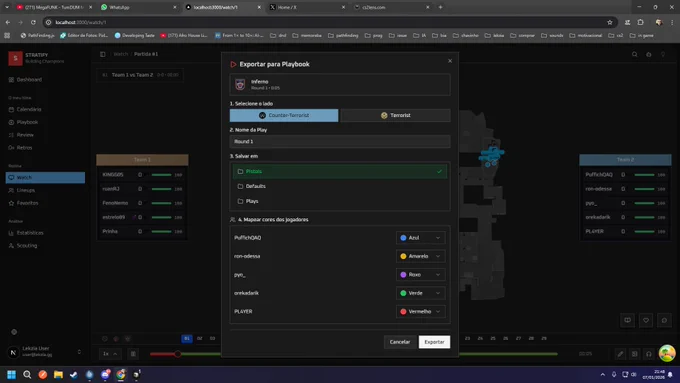Open color dropdown for PuffichQAQ
The image size is (680, 383).
point(420,238)
